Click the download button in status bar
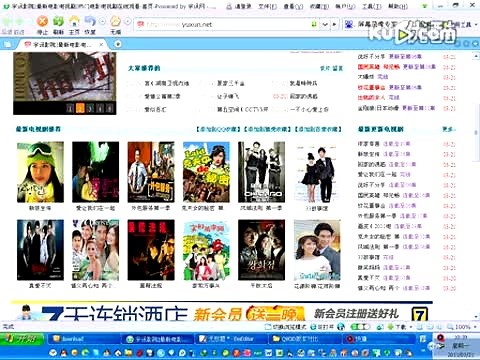The height and width of the screenshot is (360, 480). (x=398, y=327)
